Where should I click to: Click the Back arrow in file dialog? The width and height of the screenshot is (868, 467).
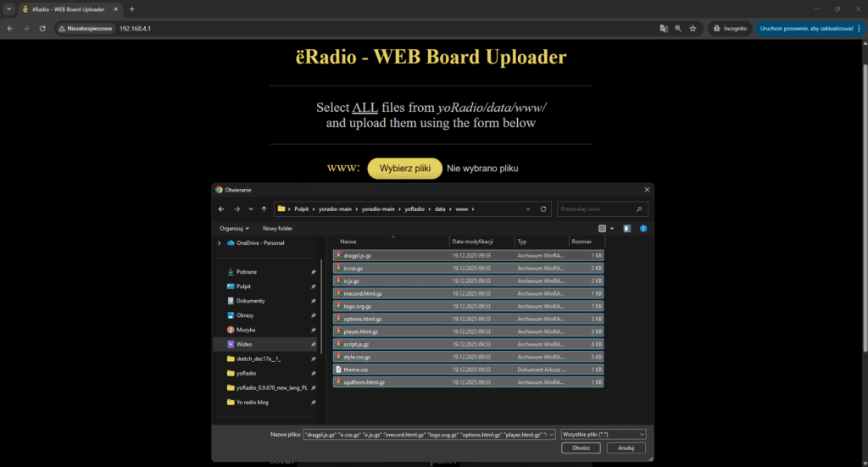[x=221, y=208]
